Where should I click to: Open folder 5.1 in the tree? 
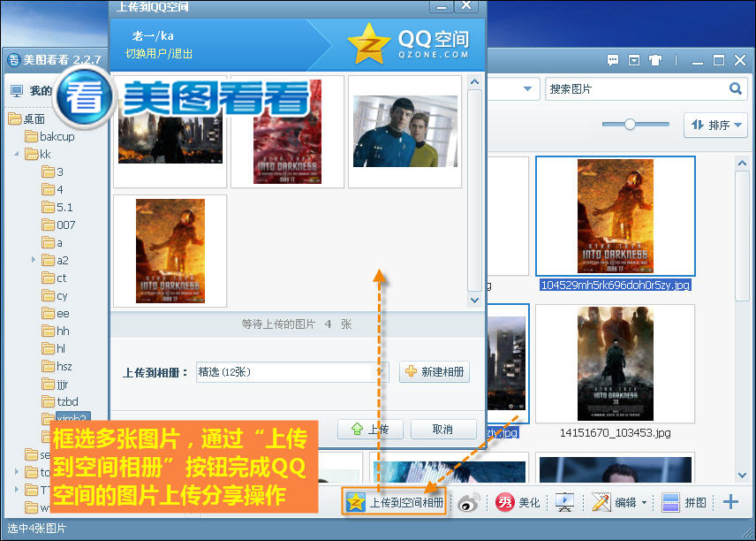pyautogui.click(x=57, y=208)
